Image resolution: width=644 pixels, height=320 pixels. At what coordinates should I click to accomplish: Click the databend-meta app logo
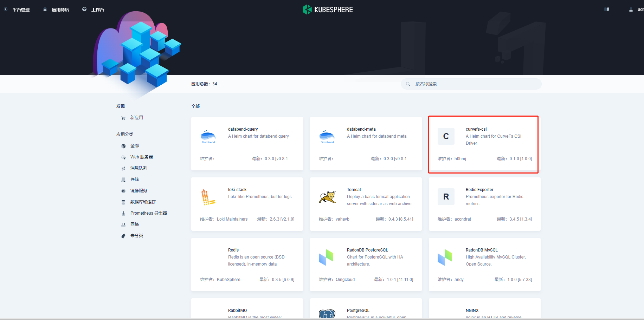(x=327, y=137)
